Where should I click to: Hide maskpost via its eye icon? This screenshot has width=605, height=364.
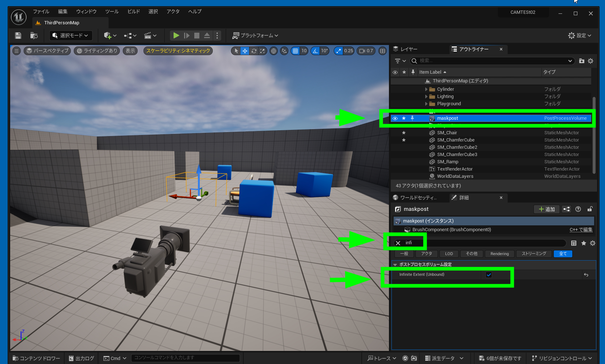[395, 118]
